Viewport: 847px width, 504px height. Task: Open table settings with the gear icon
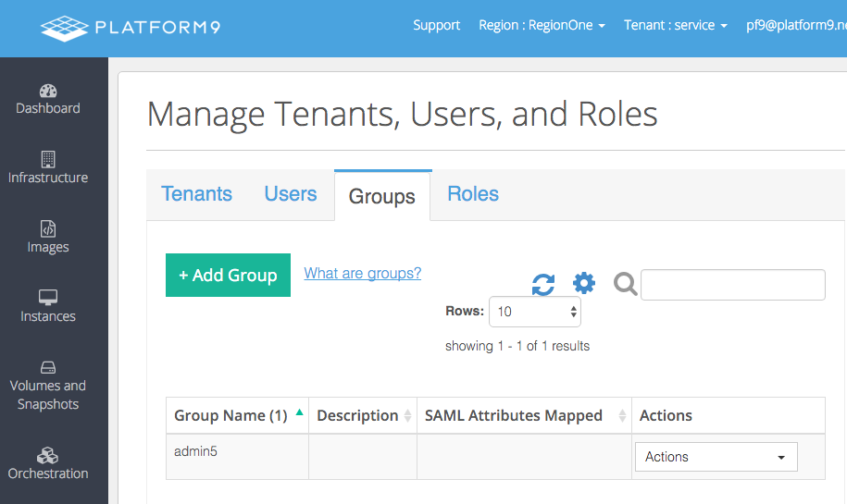(x=584, y=283)
